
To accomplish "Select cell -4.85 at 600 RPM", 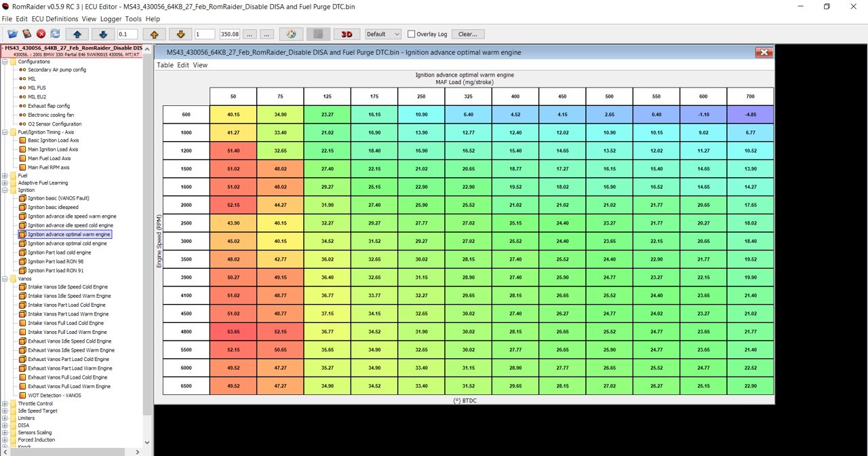I will 750,115.
